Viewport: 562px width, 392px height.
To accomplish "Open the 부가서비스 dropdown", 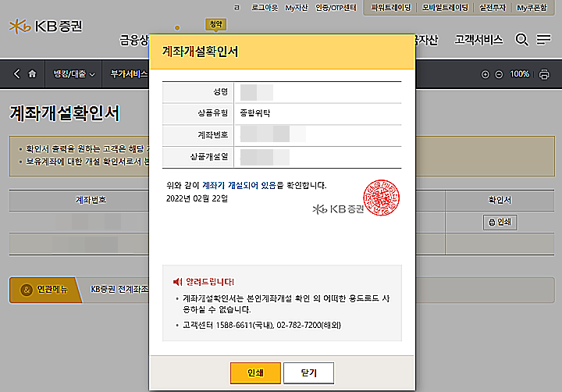I will [129, 74].
